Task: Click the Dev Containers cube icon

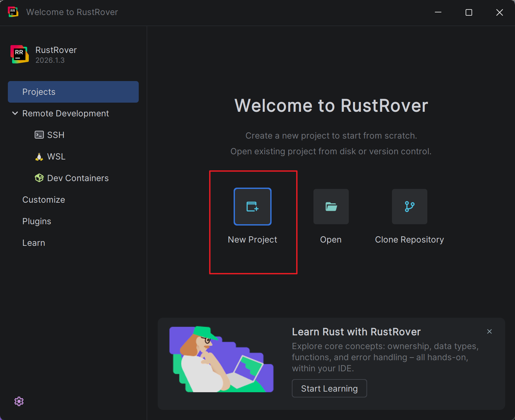Action: click(x=39, y=178)
